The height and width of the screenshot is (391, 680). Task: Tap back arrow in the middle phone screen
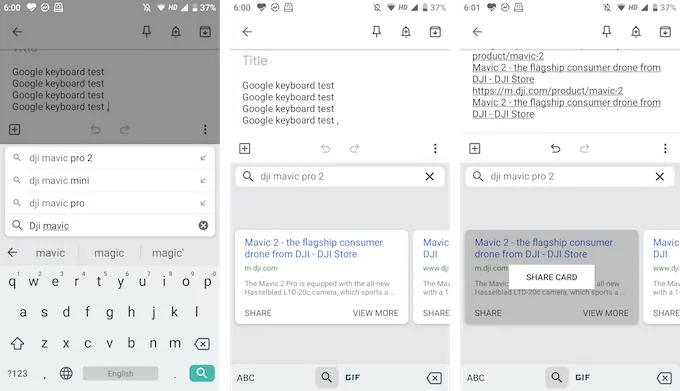247,32
